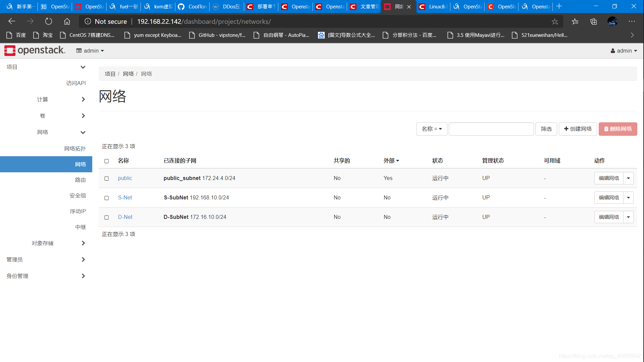Switch to the Linux系 tab
This screenshot has height=362, width=644.
[x=433, y=7]
